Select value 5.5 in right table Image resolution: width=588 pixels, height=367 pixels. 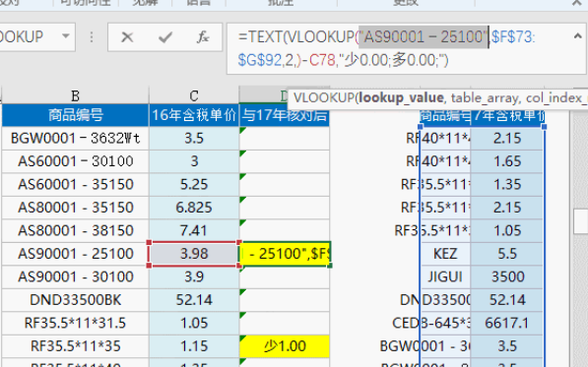(507, 254)
